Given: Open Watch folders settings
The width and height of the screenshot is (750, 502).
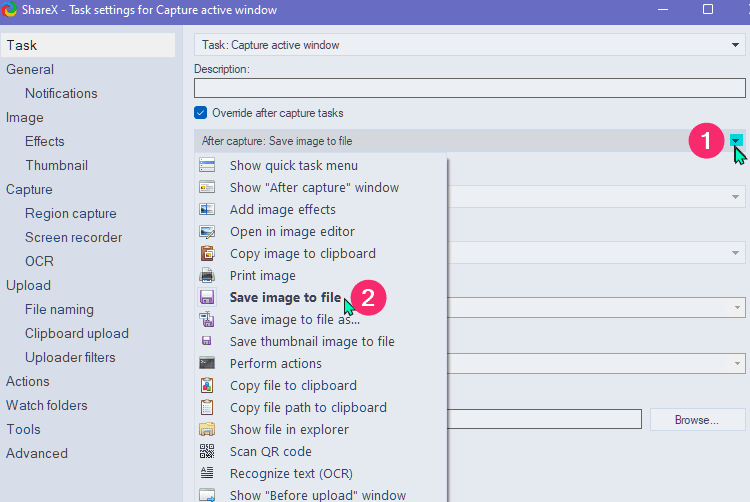Looking at the screenshot, I should pos(47,405).
